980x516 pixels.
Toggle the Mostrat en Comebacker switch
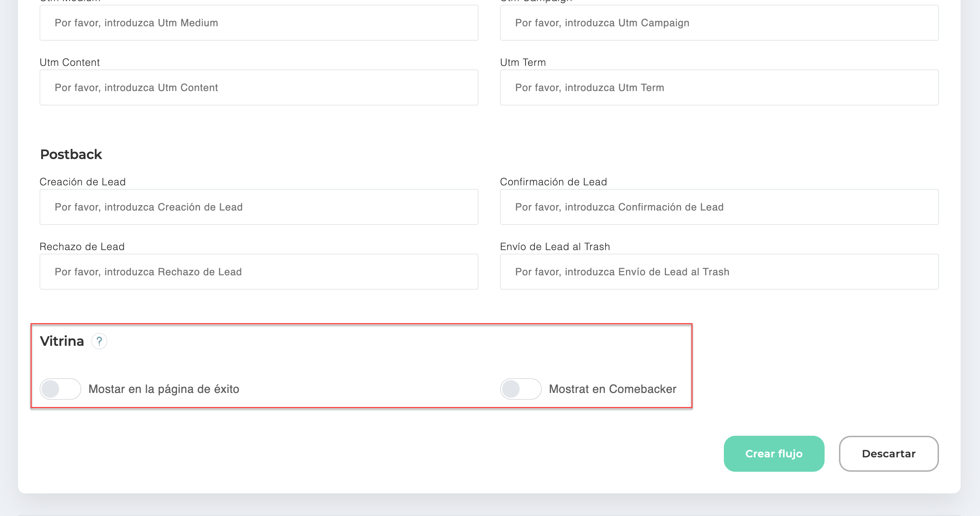click(x=521, y=389)
